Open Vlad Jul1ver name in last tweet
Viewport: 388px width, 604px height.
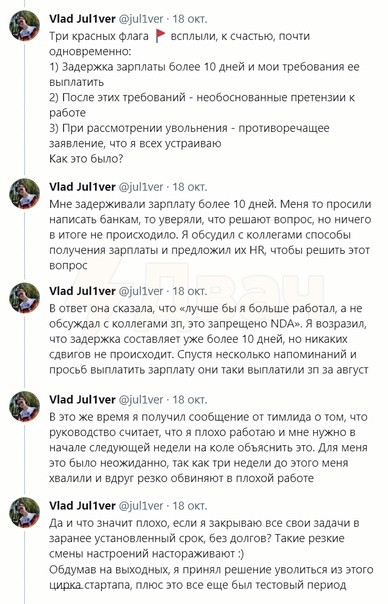[82, 505]
